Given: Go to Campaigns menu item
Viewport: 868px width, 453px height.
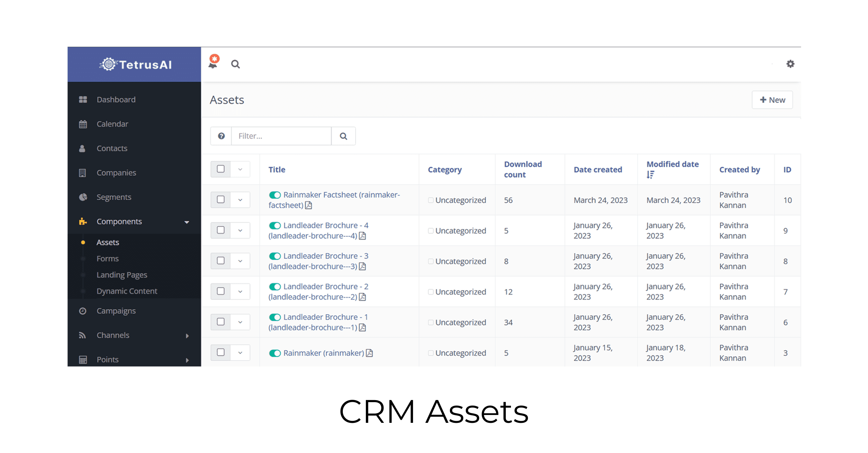Looking at the screenshot, I should [x=116, y=311].
